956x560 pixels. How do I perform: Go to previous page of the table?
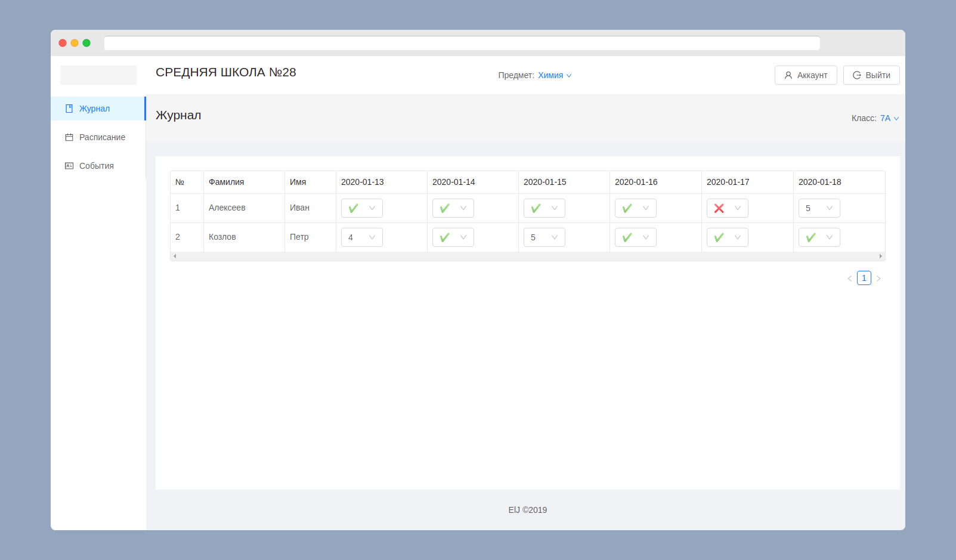pos(850,279)
